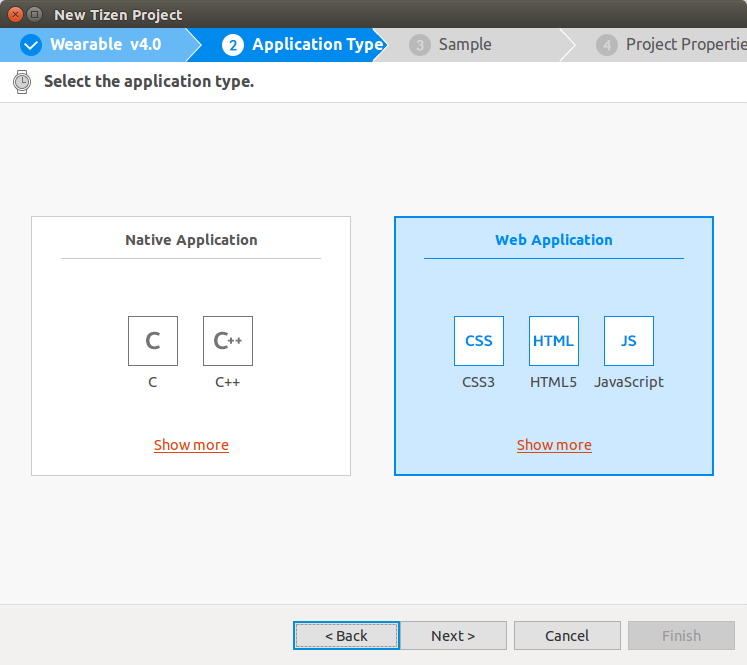This screenshot has height=665, width=747.
Task: Click the HTML5 icon
Action: [554, 341]
